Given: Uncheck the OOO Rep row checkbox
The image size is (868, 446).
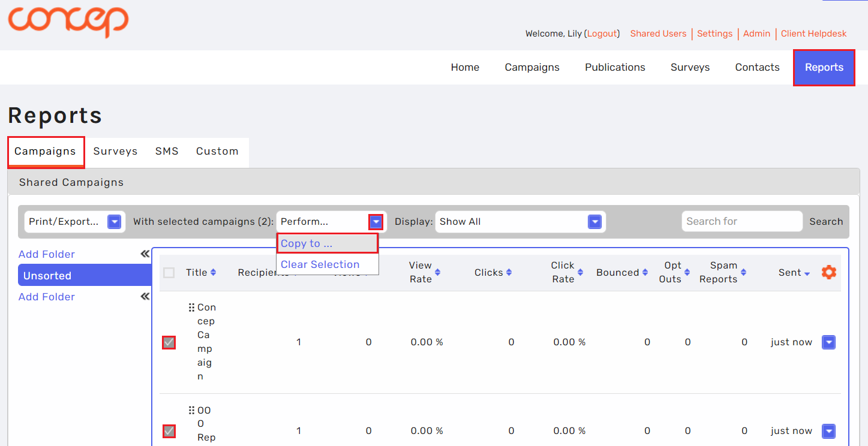Looking at the screenshot, I should [169, 431].
